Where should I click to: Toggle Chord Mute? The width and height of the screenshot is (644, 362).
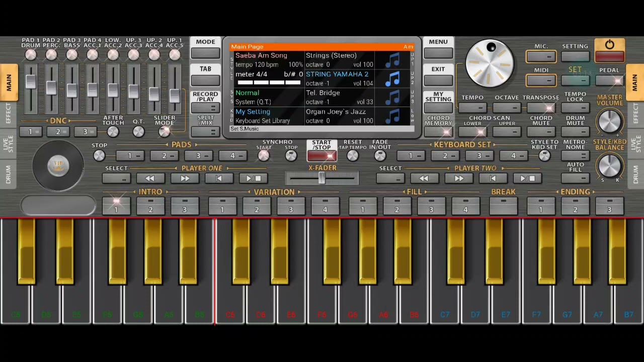click(541, 132)
